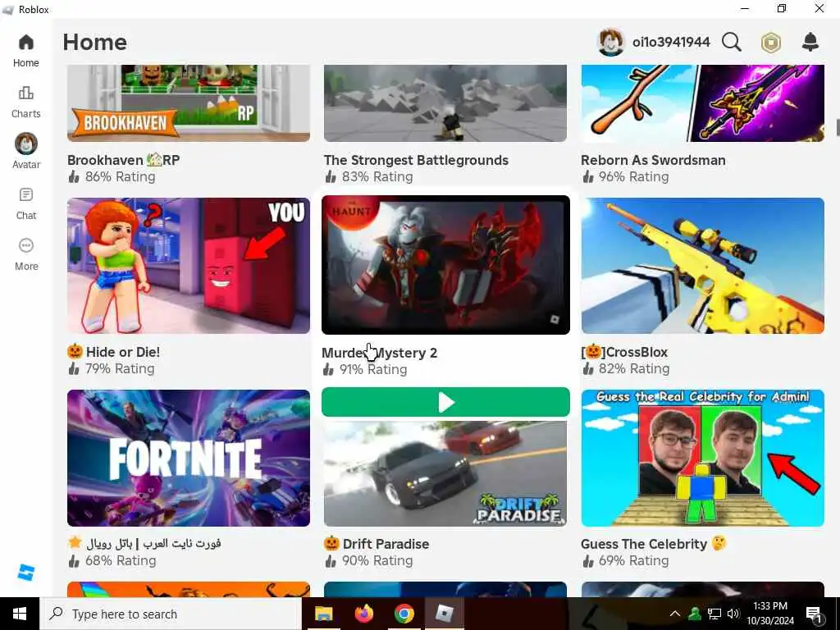Viewport: 840px width, 630px height.
Task: Launch Chrome from the taskbar
Action: [404, 614]
